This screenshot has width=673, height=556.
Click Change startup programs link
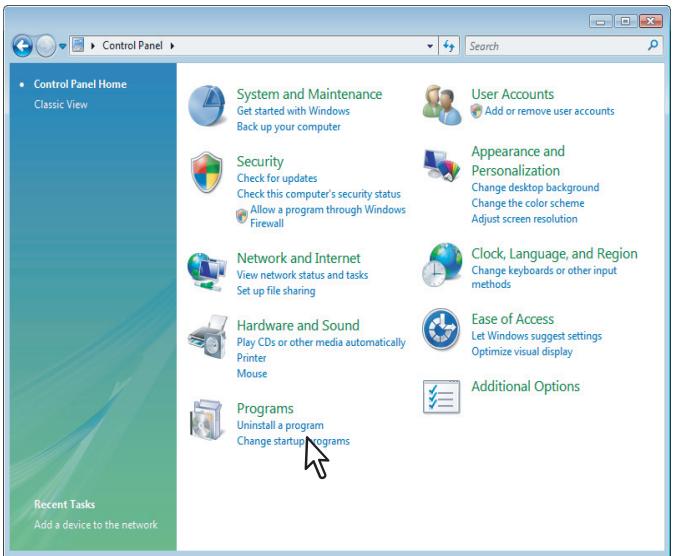(293, 441)
